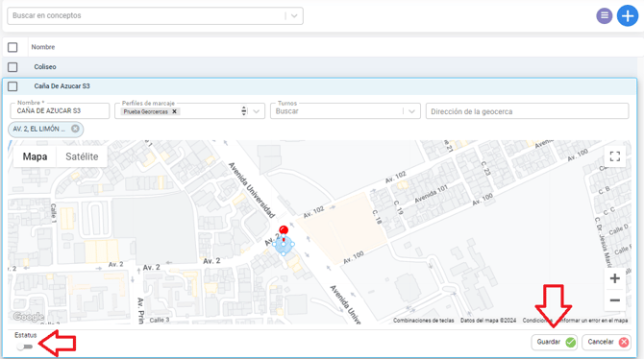Open the Turnos dropdown
The image size is (644, 359).
coord(411,111)
